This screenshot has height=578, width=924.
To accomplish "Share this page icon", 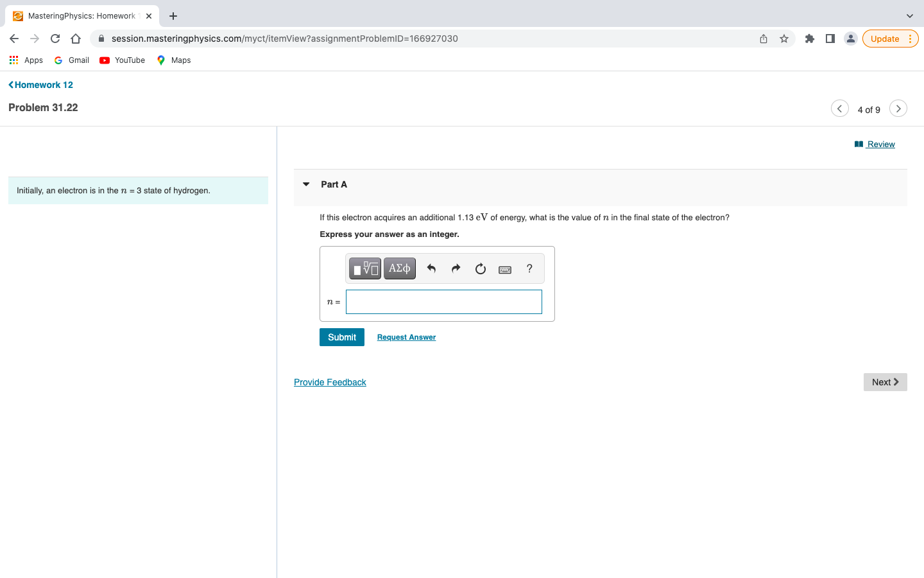I will click(764, 39).
